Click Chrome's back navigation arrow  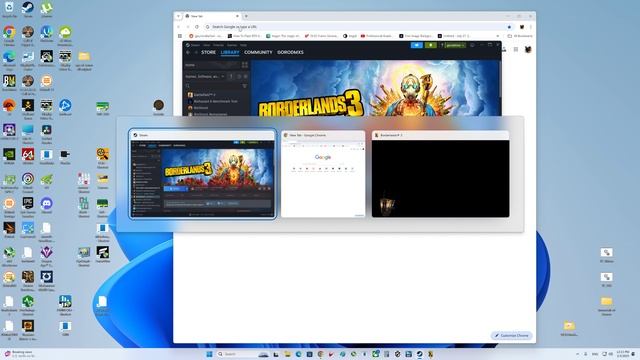(x=179, y=27)
